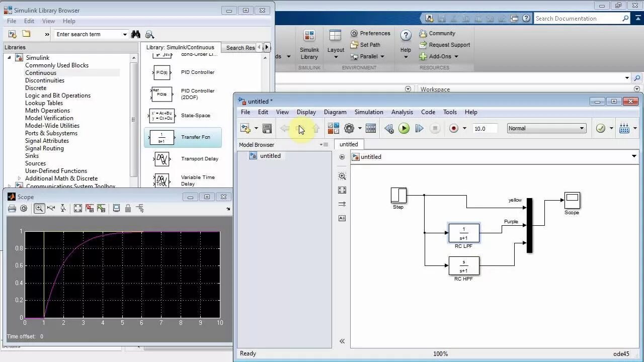Click the Search Documentation field
Viewport: 644px width, 362px height.
[x=582, y=19]
